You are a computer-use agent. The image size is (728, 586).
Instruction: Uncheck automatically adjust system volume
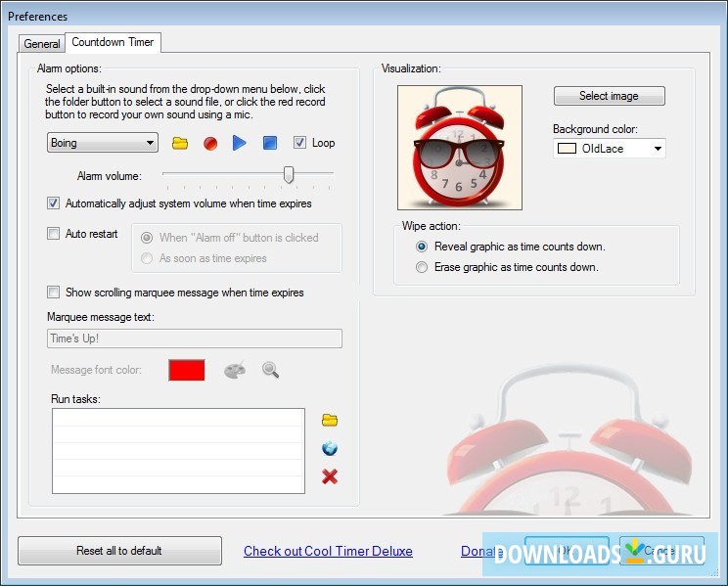pyautogui.click(x=54, y=203)
